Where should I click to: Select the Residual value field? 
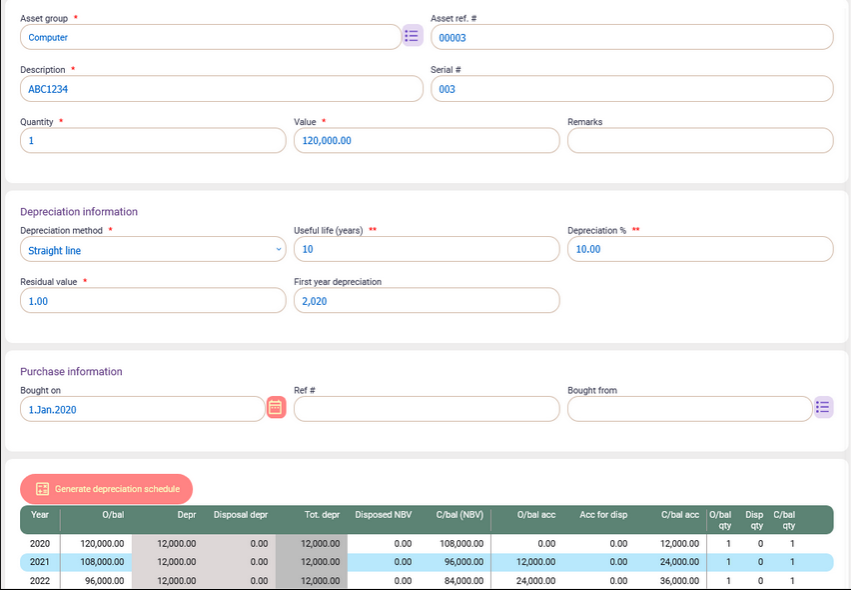pos(153,301)
